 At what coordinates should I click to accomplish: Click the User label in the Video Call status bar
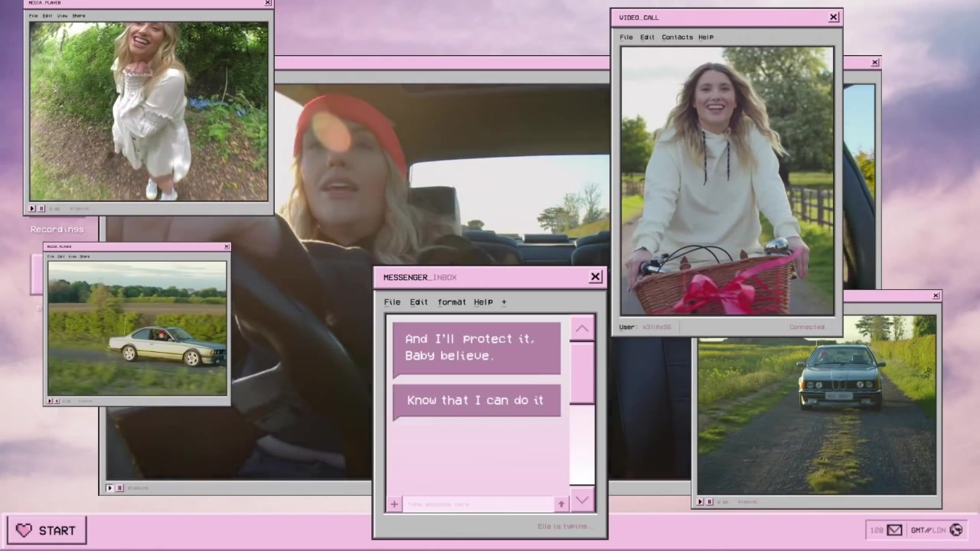[x=628, y=327]
